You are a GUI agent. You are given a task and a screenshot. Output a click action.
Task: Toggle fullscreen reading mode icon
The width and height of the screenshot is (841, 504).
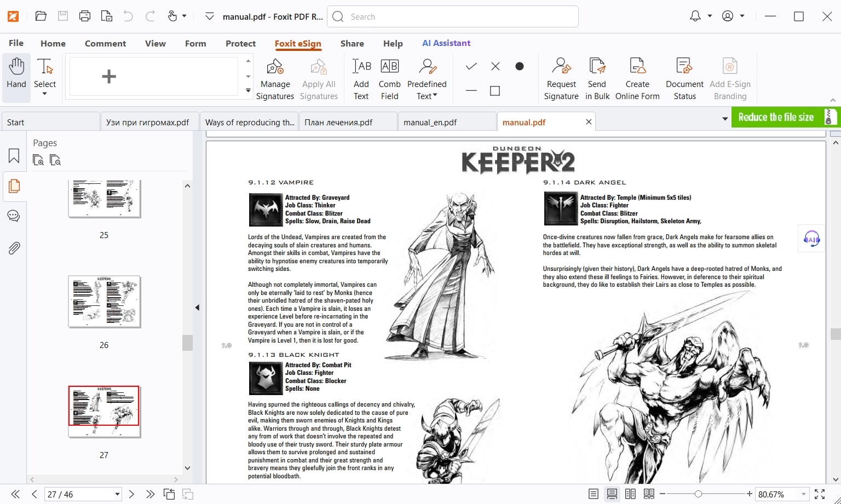click(x=820, y=494)
